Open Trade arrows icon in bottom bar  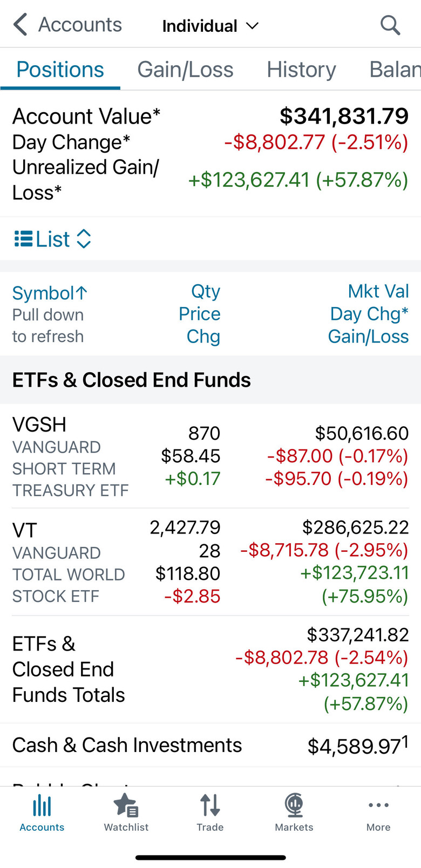(210, 805)
